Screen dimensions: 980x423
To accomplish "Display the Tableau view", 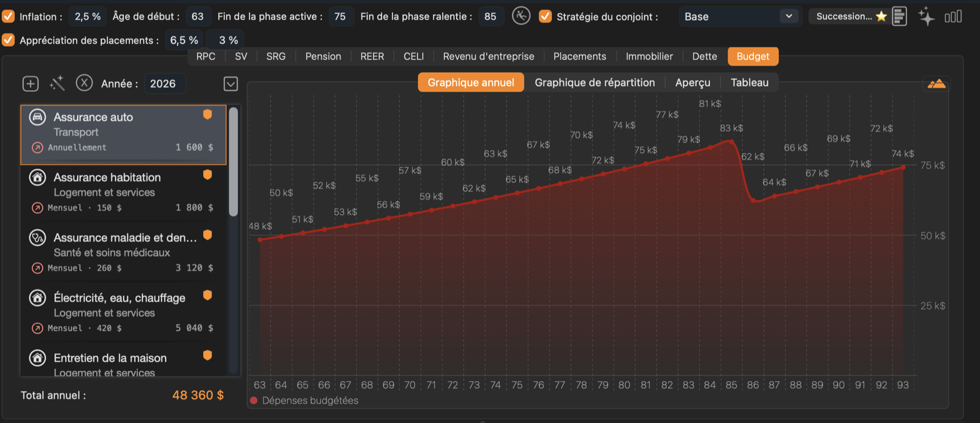I will tap(749, 82).
